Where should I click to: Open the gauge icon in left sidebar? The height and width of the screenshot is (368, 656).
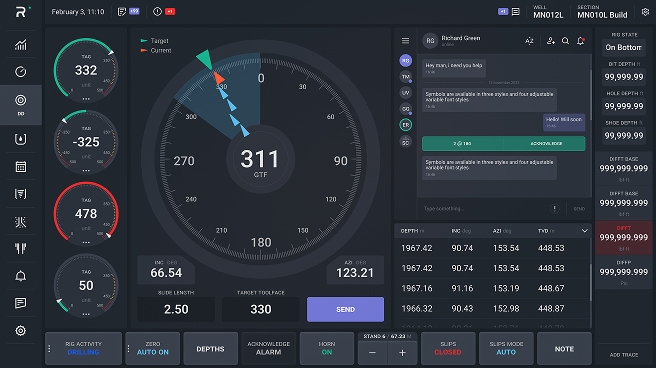[20, 72]
